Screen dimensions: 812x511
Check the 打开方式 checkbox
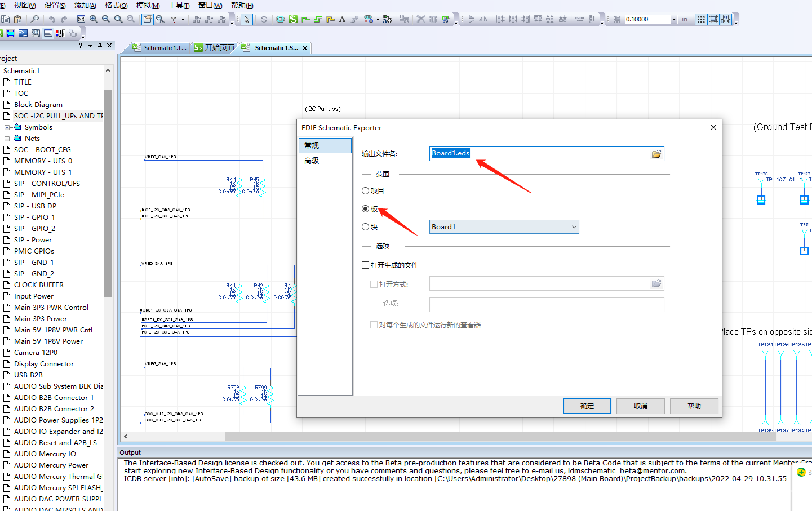[x=374, y=285]
